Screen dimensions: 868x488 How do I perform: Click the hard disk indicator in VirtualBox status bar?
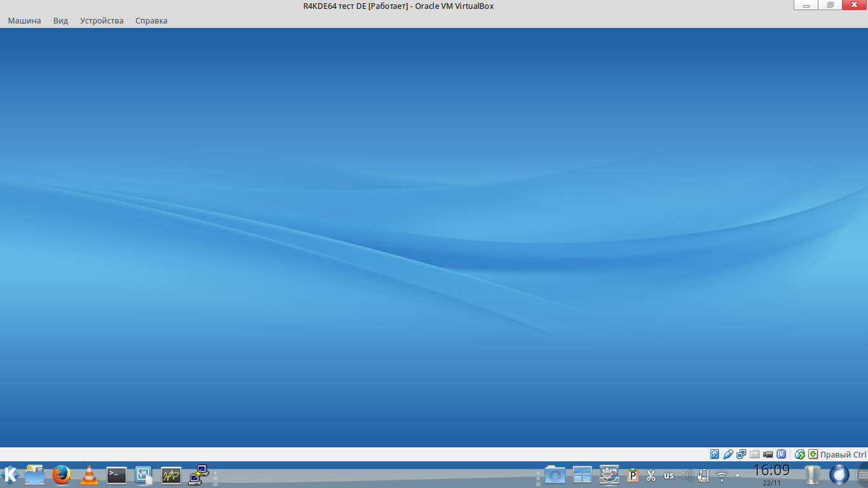click(715, 454)
